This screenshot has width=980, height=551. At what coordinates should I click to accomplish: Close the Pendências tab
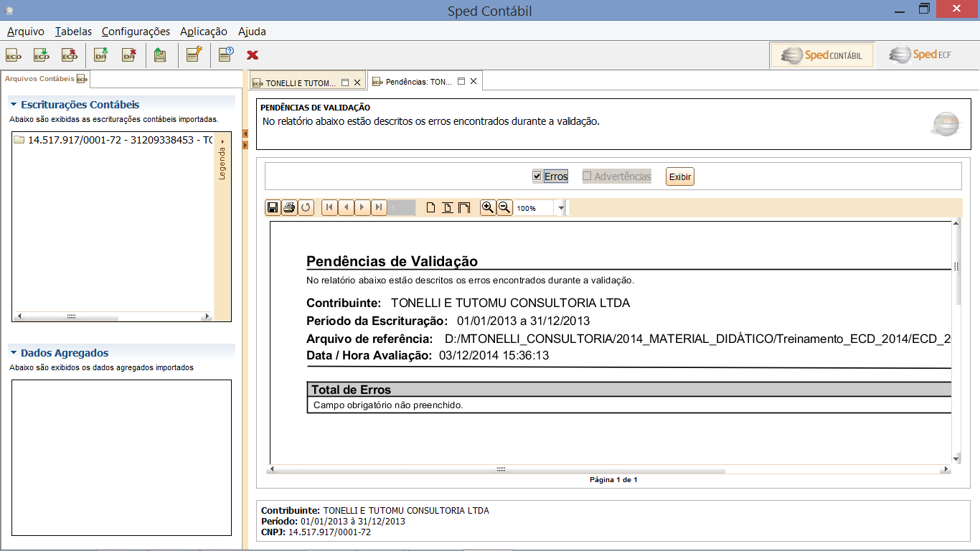[473, 82]
